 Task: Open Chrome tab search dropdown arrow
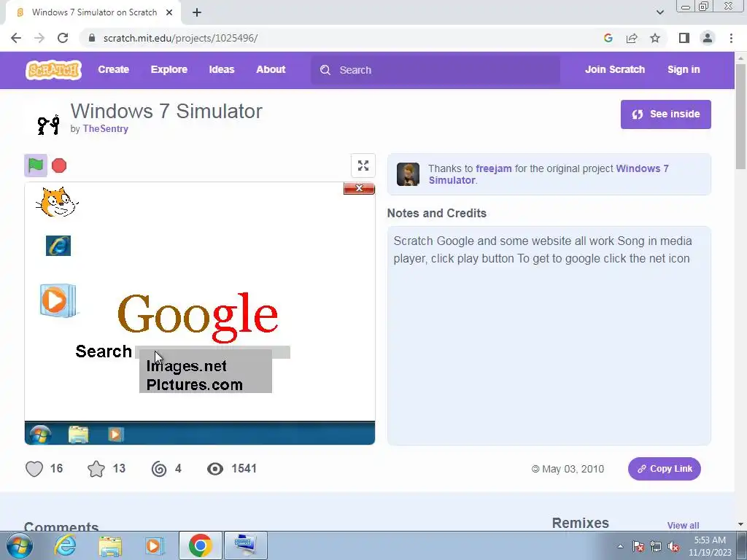point(659,12)
